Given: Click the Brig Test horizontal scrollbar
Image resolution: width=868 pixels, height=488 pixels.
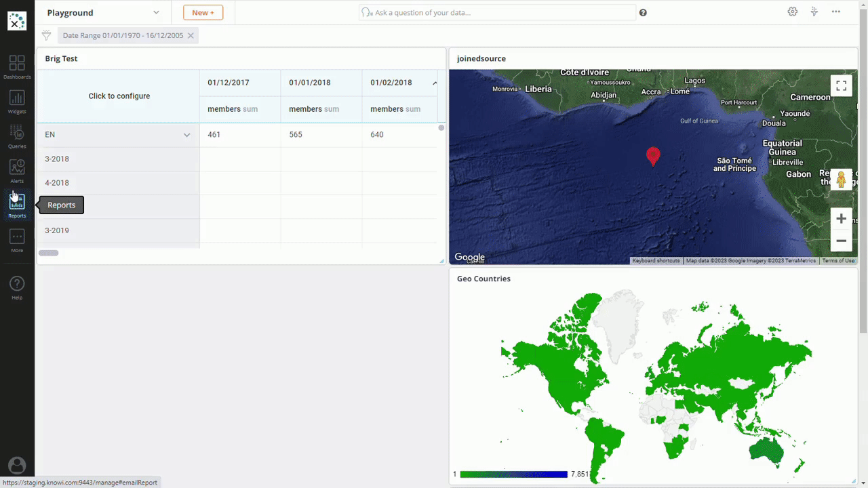Looking at the screenshot, I should [x=49, y=253].
